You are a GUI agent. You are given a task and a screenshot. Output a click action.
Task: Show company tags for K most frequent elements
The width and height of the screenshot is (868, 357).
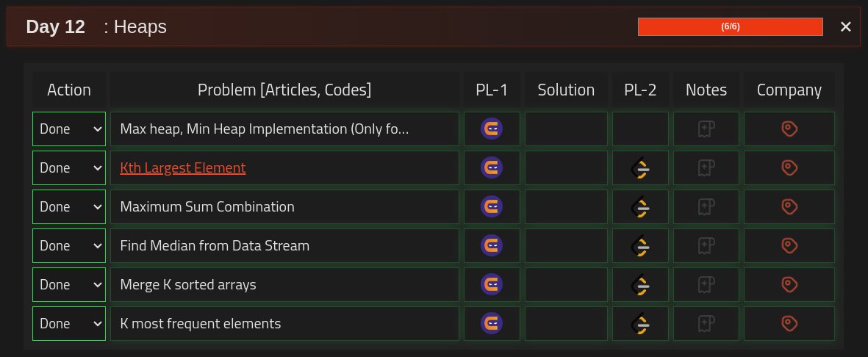(789, 323)
